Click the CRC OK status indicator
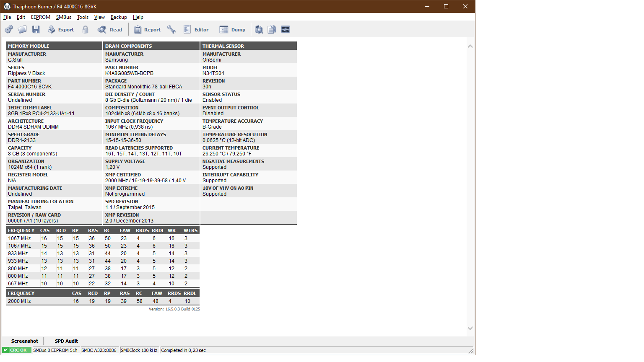644x362 pixels. point(17,350)
